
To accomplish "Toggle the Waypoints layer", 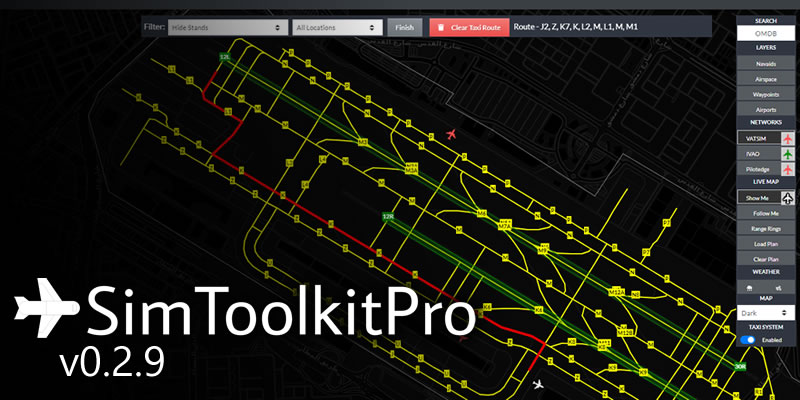I will [766, 95].
